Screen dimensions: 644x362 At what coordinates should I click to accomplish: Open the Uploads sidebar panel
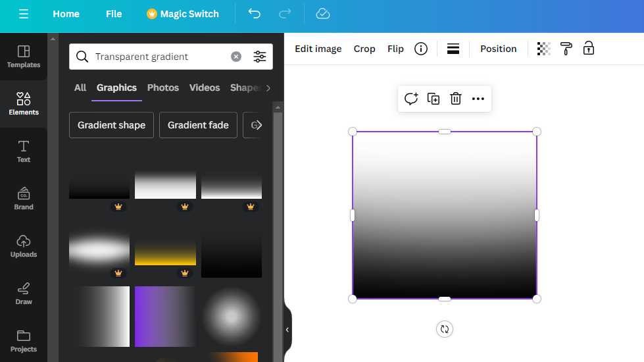(24, 246)
